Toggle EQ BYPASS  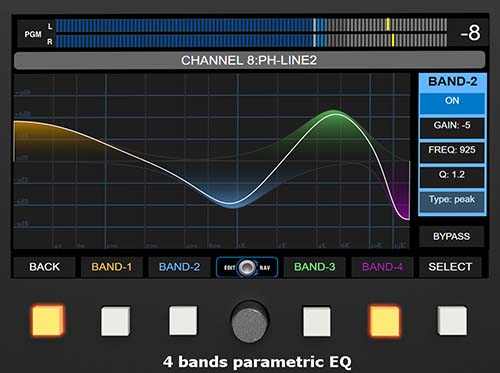(451, 236)
